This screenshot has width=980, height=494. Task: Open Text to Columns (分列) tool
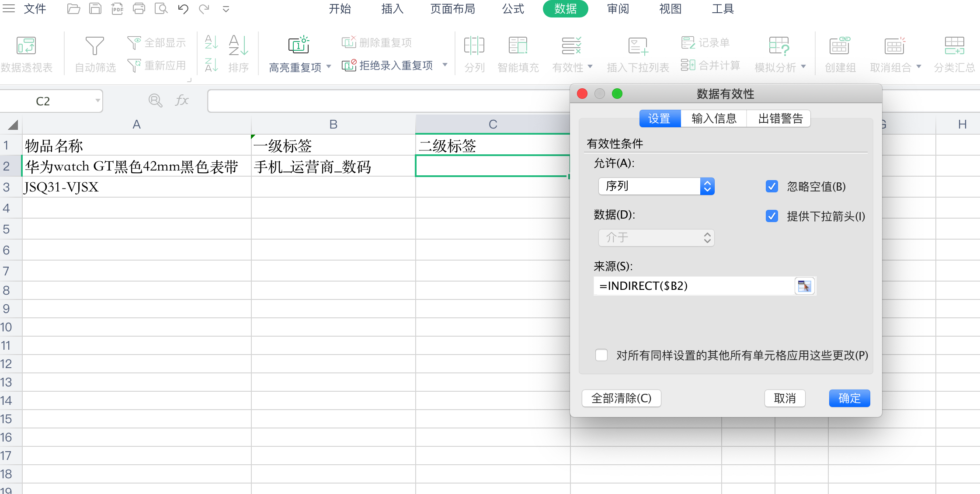(474, 55)
